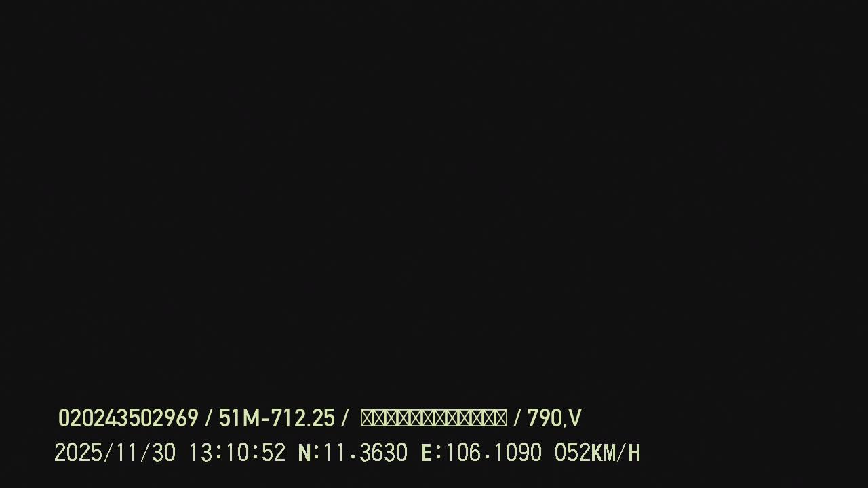Viewport: 868px width, 488px height.
Task: Click the bold N: latitude label
Action: [x=309, y=453]
